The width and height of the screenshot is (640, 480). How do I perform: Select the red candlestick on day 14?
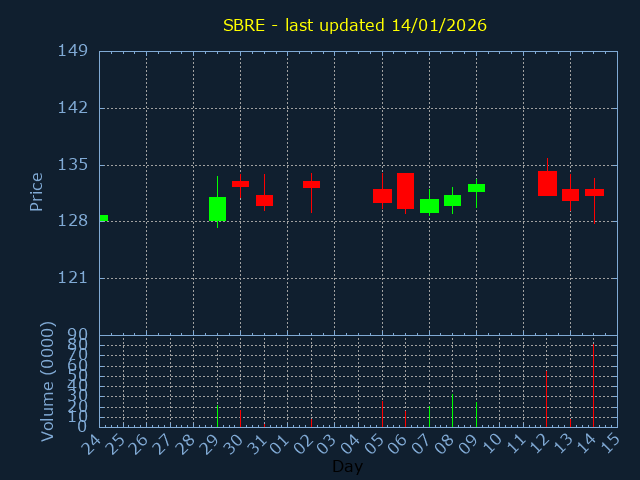click(594, 192)
